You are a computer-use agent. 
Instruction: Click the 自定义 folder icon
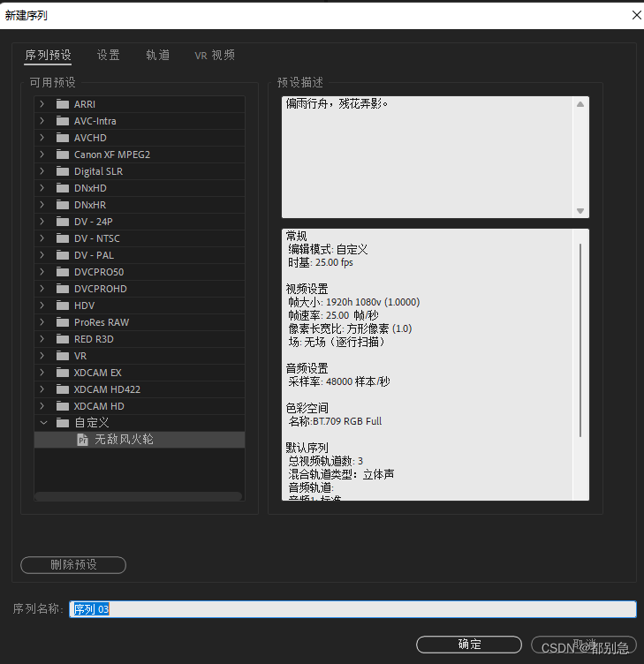click(x=63, y=423)
